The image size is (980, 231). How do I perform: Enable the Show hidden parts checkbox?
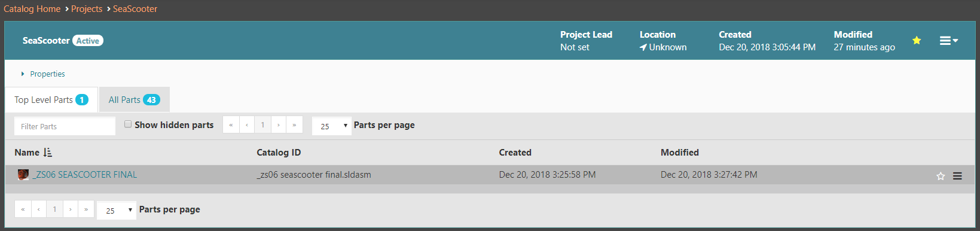[128, 124]
